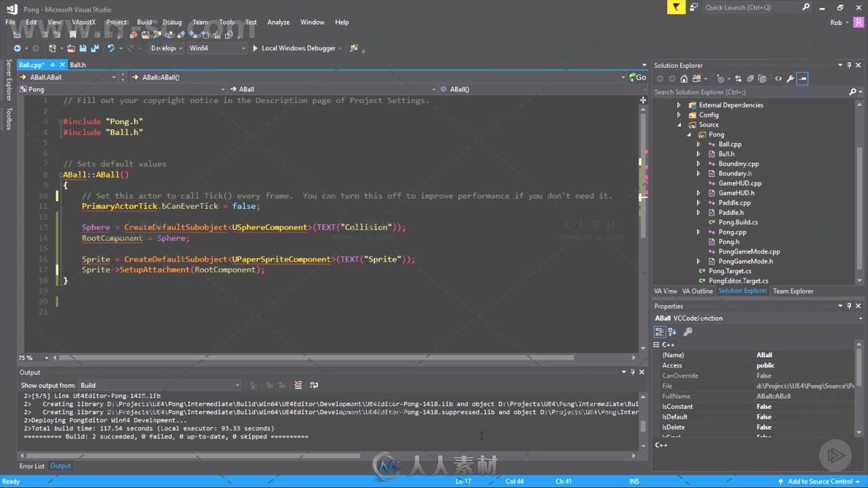Clear the Output window with Clear All icon
This screenshot has height=488, width=868.
[x=298, y=385]
